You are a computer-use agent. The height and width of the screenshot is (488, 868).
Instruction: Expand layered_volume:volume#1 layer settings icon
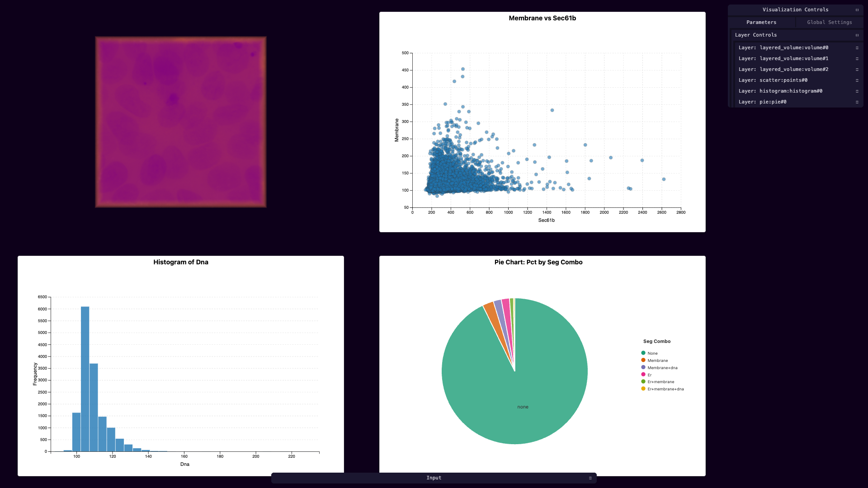(x=857, y=59)
